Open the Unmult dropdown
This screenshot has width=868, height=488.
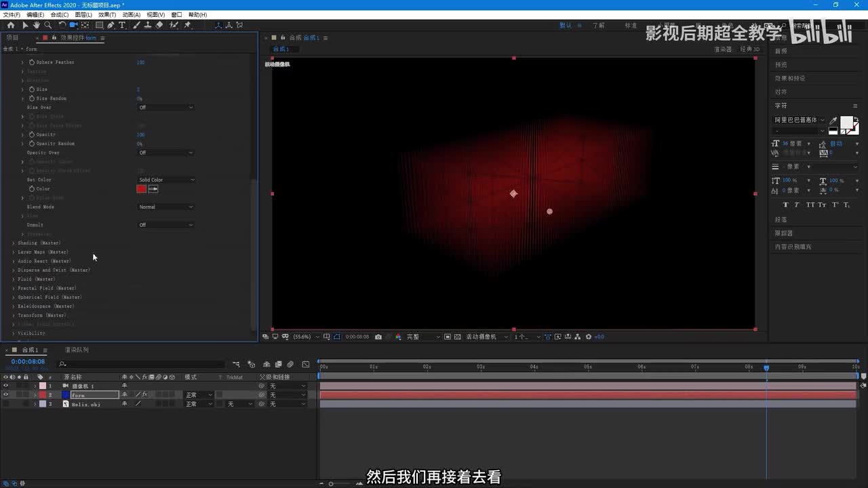(166, 225)
